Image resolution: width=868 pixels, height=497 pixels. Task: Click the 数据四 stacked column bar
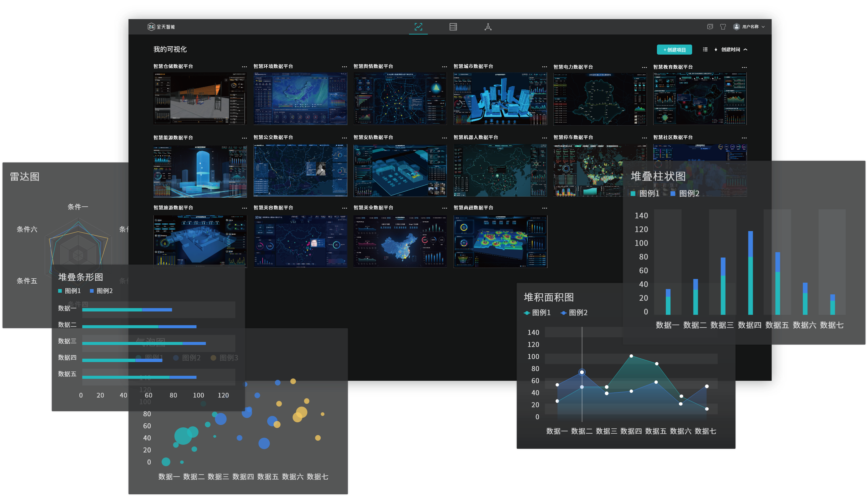coord(750,273)
